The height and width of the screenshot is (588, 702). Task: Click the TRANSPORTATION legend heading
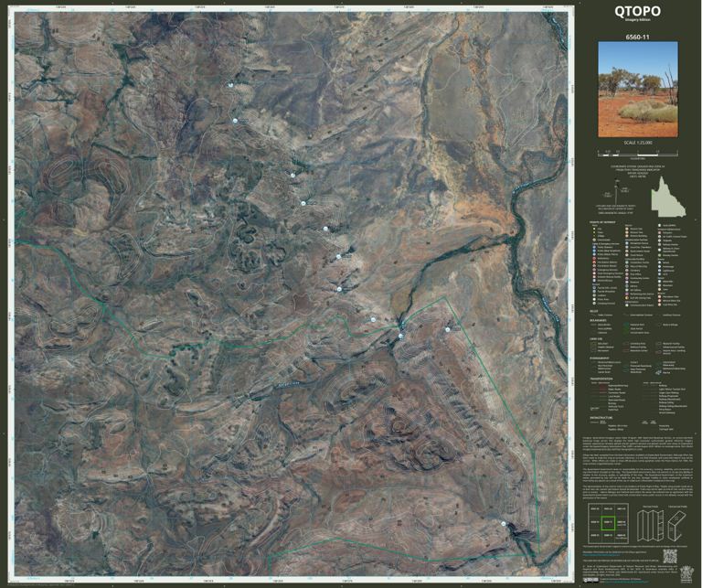pos(601,379)
